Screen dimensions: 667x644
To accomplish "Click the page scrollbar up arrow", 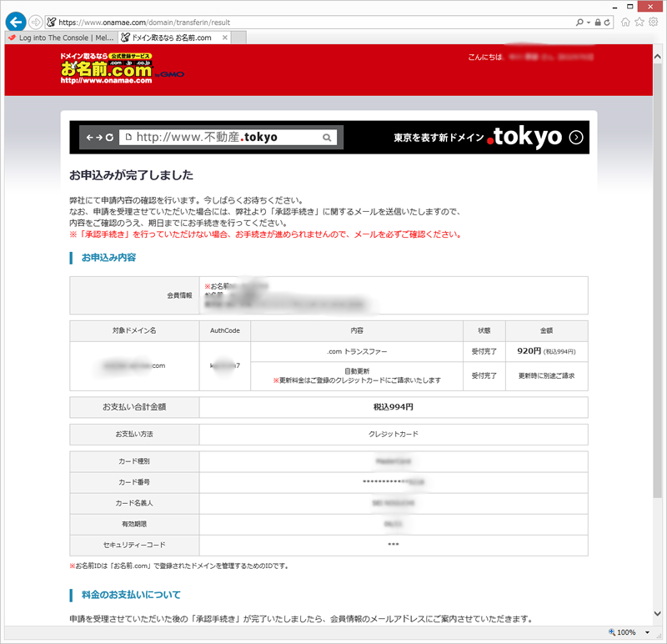I will click(657, 56).
